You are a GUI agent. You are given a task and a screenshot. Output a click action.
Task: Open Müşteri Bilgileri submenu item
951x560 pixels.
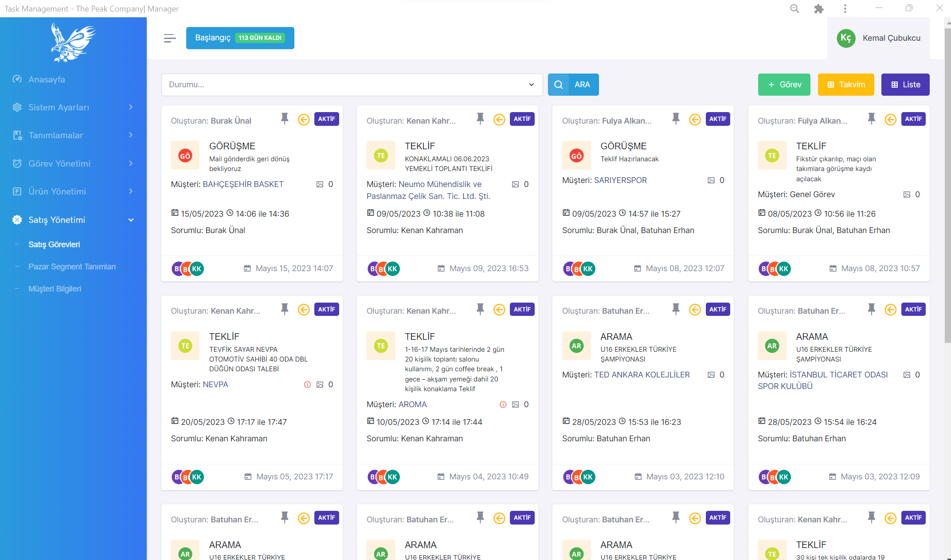55,289
